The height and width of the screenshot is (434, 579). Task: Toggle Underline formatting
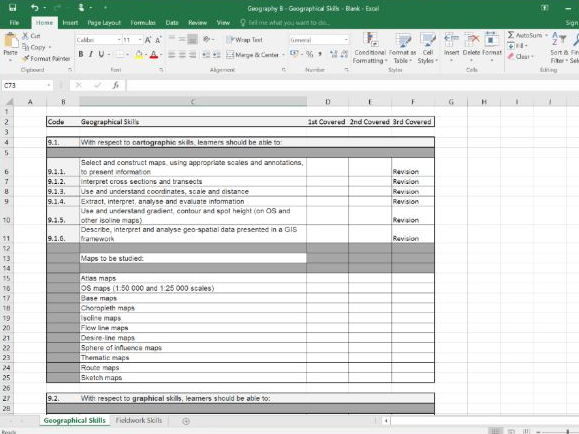[x=101, y=54]
